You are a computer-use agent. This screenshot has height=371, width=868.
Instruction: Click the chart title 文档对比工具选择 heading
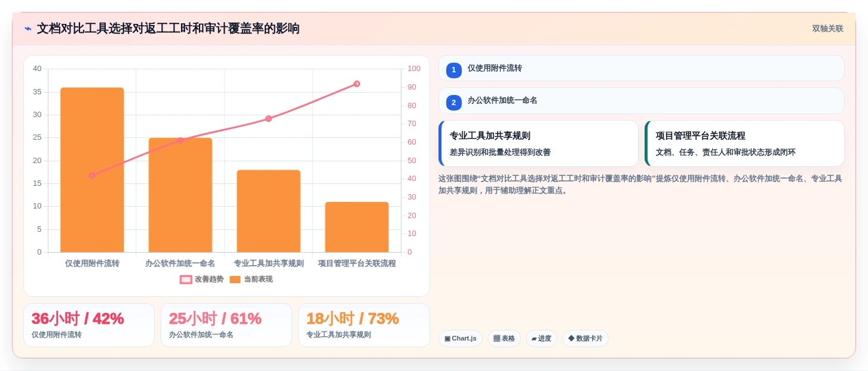(168, 29)
